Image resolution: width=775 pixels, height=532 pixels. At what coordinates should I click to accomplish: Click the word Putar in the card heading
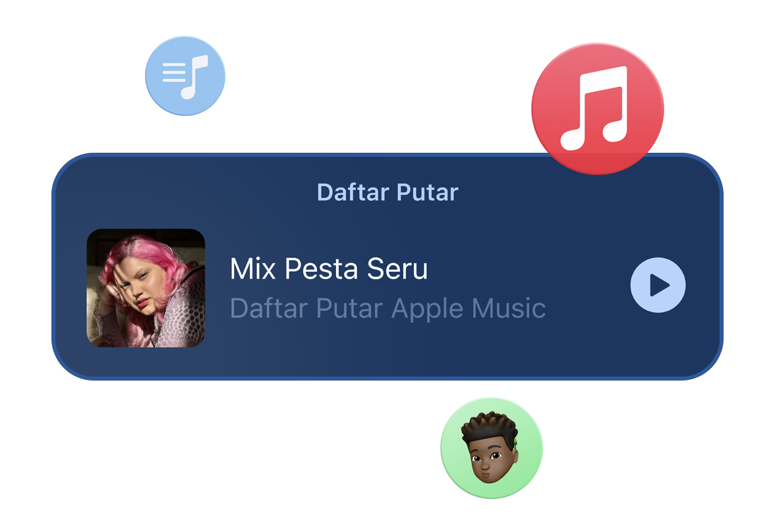(428, 192)
